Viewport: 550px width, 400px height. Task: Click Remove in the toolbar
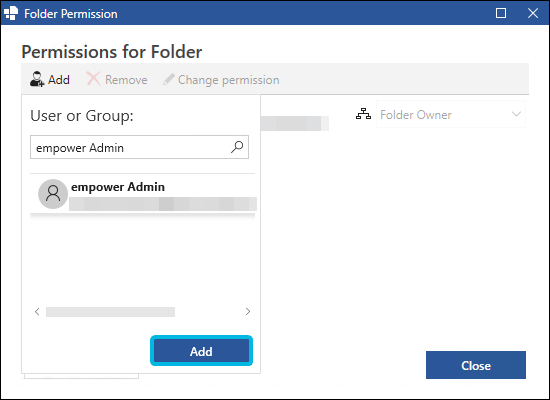pos(126,80)
